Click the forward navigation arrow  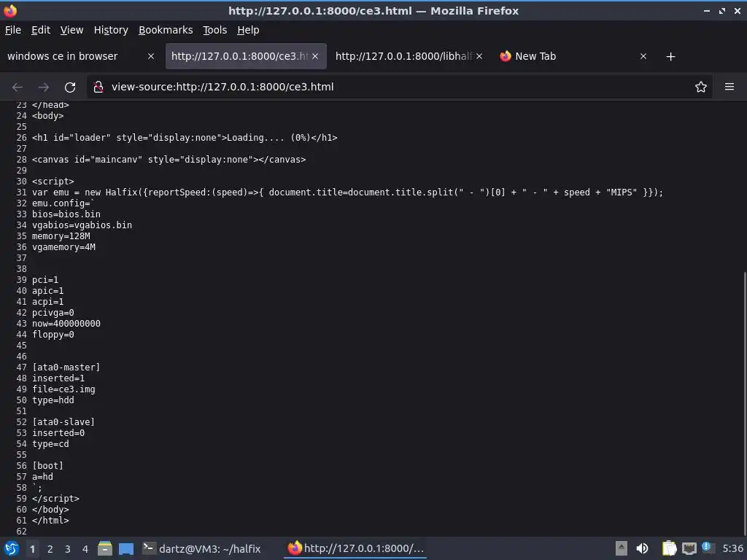tap(43, 87)
